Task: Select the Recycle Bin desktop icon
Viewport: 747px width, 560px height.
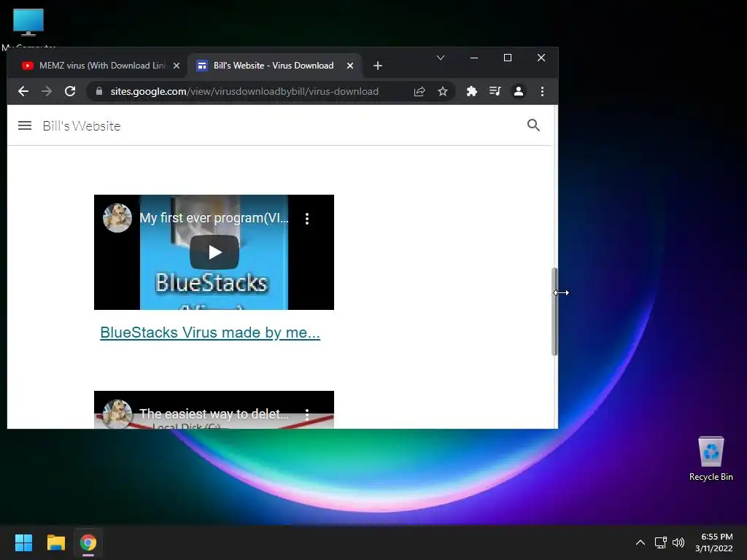Action: click(711, 459)
